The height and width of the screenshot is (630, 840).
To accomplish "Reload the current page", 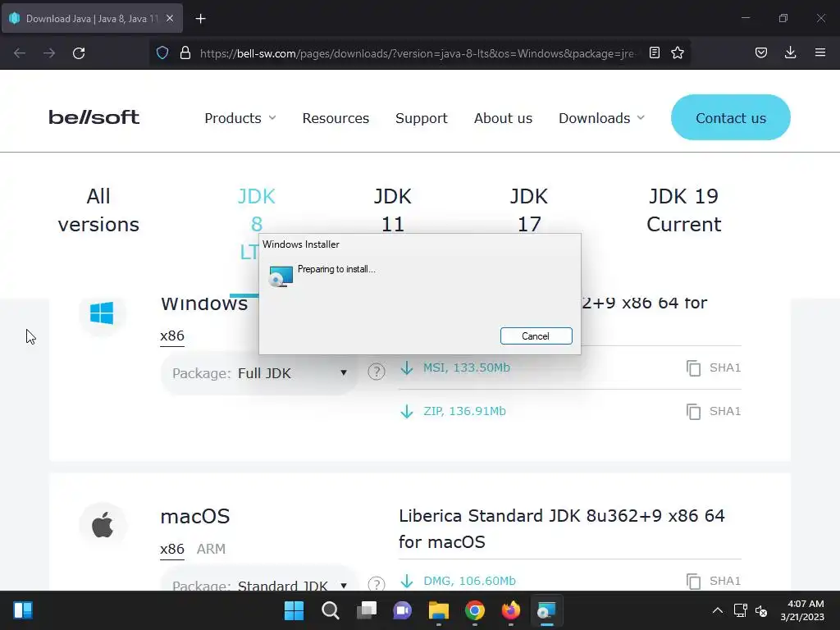I will tap(79, 53).
